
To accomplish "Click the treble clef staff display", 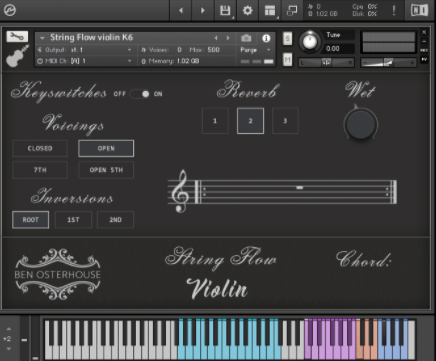I will (282, 191).
